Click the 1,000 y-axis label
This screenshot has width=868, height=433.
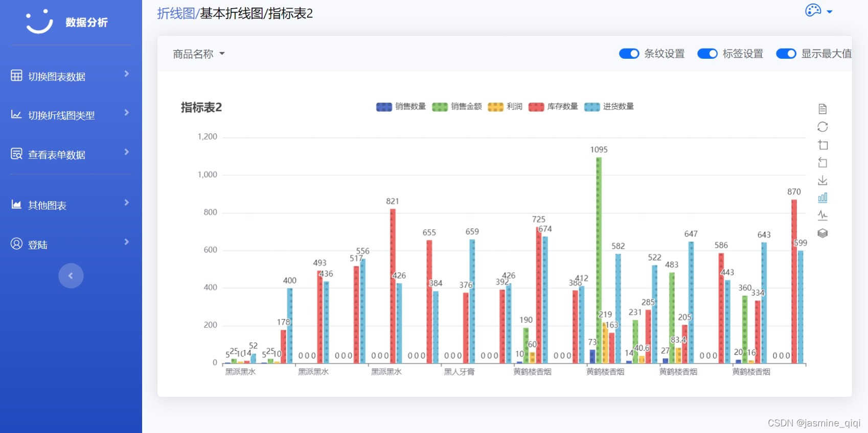(208, 174)
